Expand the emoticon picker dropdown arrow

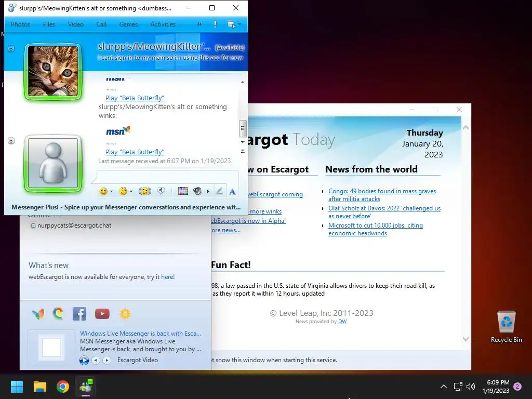pos(111,192)
